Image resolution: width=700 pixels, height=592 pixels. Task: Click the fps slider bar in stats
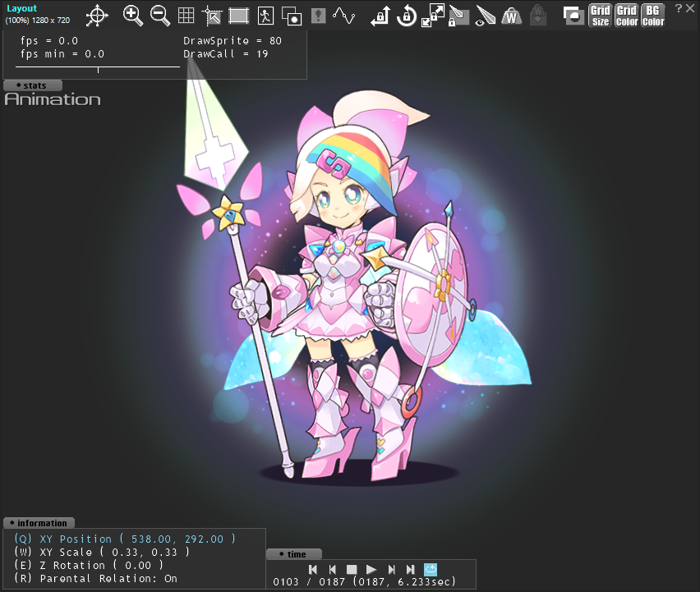98,68
